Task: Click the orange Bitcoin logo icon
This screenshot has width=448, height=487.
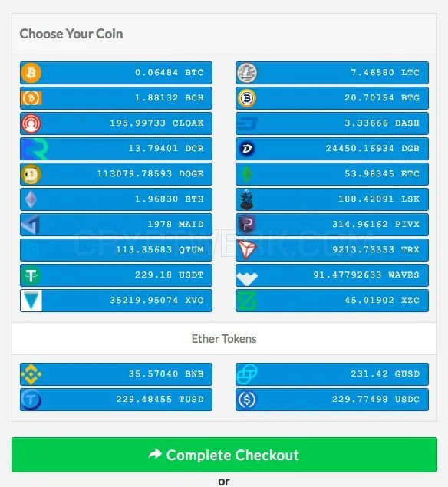Action: point(31,73)
